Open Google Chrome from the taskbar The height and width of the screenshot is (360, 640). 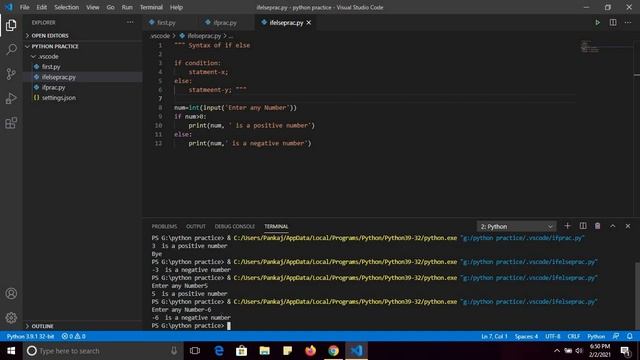click(x=333, y=351)
